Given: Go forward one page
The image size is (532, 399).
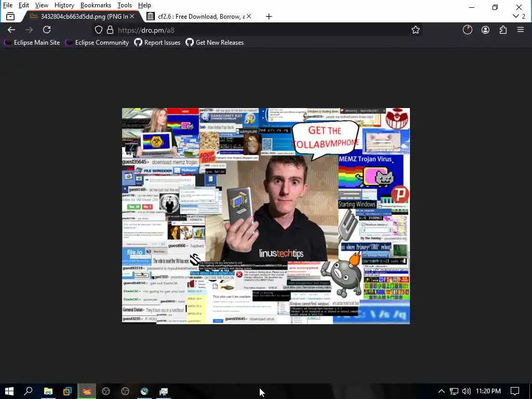Looking at the screenshot, I should 29,30.
